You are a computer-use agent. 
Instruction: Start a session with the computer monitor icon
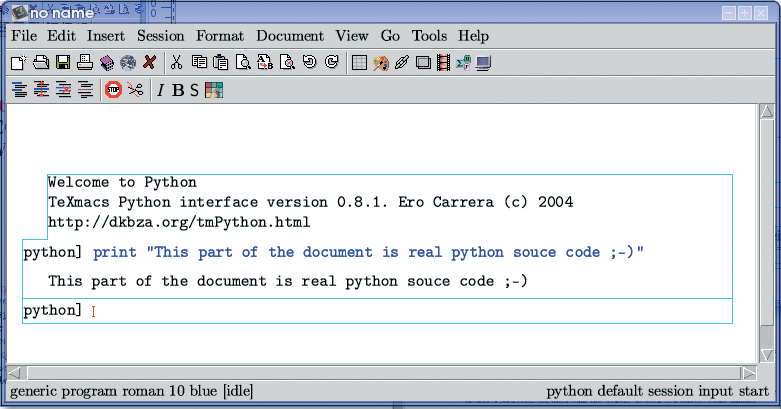coord(484,63)
